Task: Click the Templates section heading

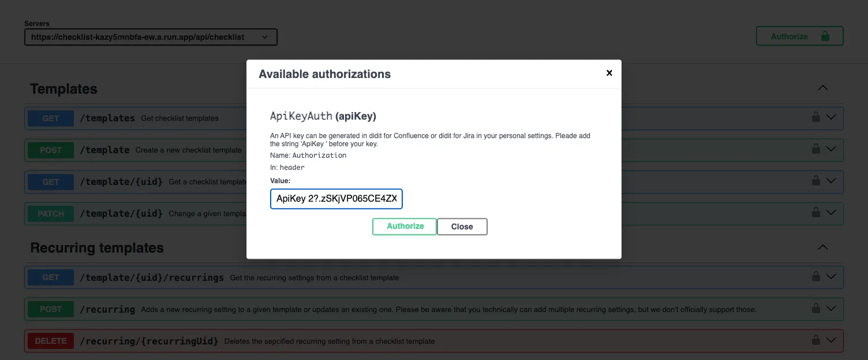Action: click(x=63, y=89)
